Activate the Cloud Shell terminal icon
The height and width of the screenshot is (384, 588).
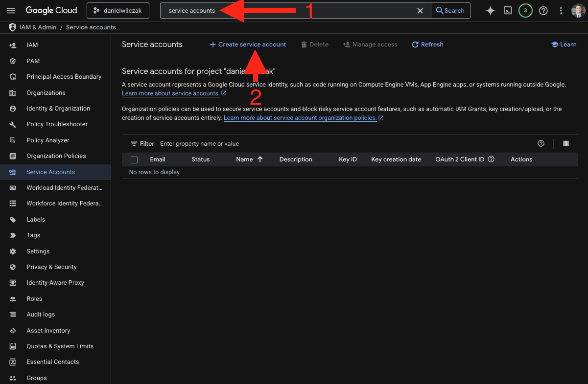(x=508, y=11)
